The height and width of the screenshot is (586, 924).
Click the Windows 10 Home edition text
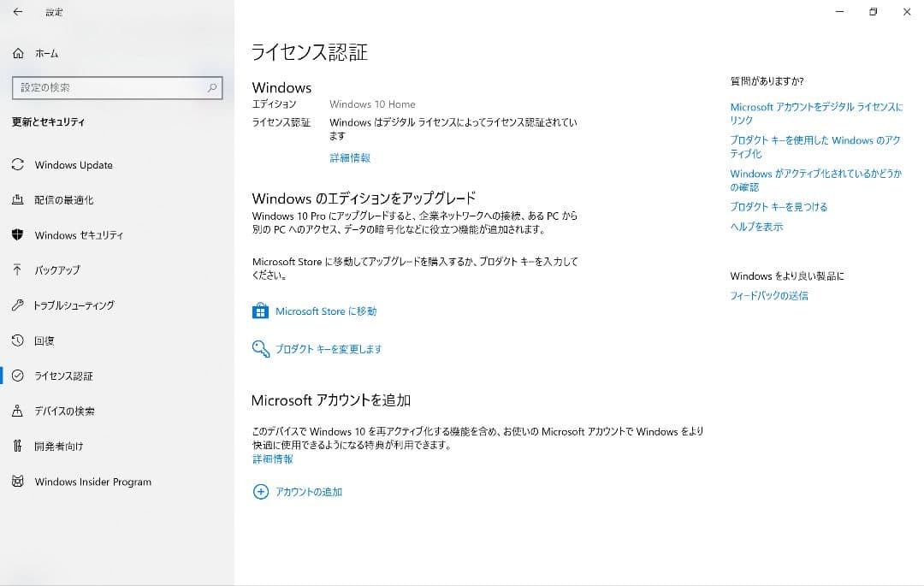[x=372, y=104]
